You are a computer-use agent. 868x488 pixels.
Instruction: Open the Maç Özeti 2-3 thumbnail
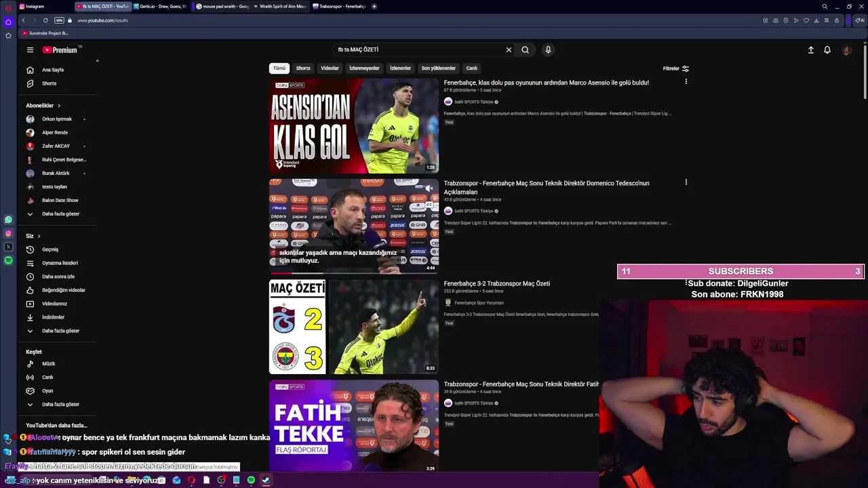coord(354,327)
